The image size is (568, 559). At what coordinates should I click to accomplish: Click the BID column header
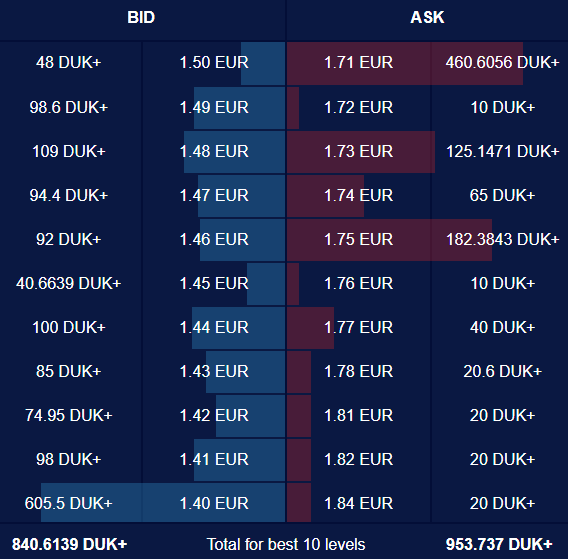pos(141,17)
